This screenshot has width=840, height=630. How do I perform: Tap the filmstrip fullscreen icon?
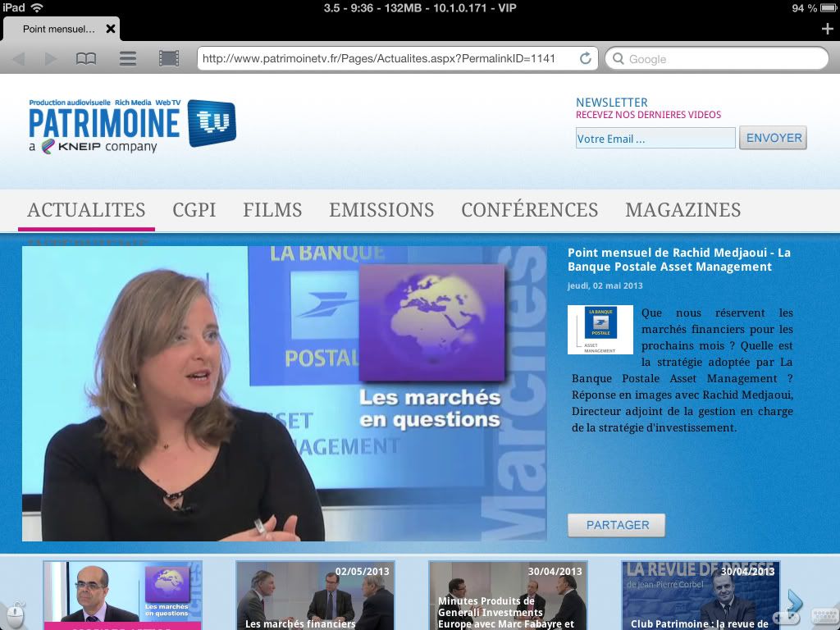pyautogui.click(x=169, y=58)
